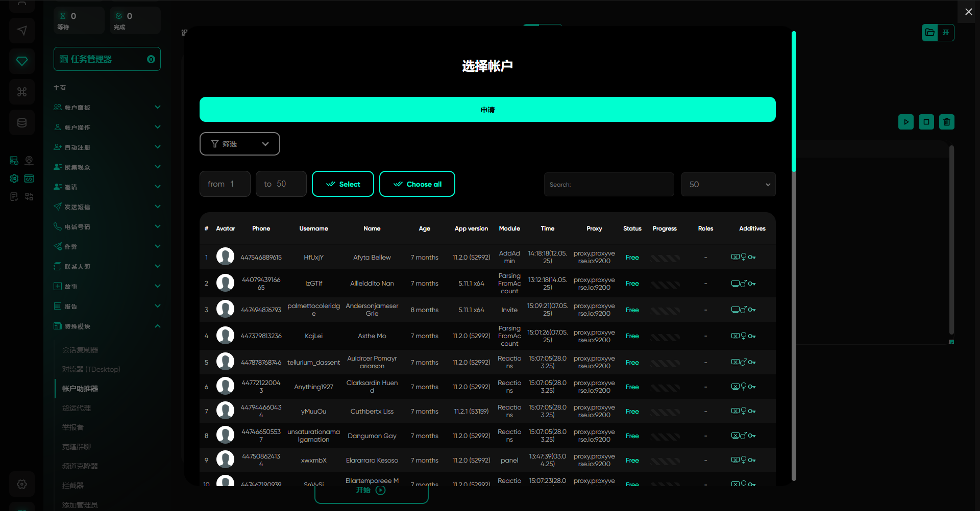Open 会话复制器 in the sidebar submenu
980x511 pixels.
tap(80, 350)
